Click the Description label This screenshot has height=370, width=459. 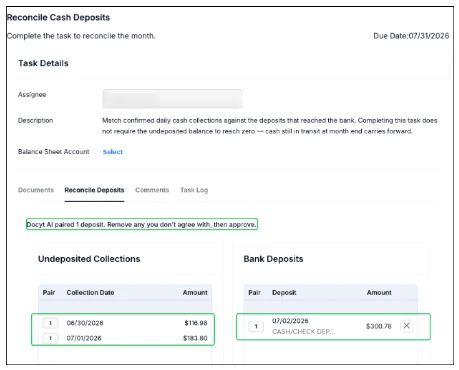point(35,120)
